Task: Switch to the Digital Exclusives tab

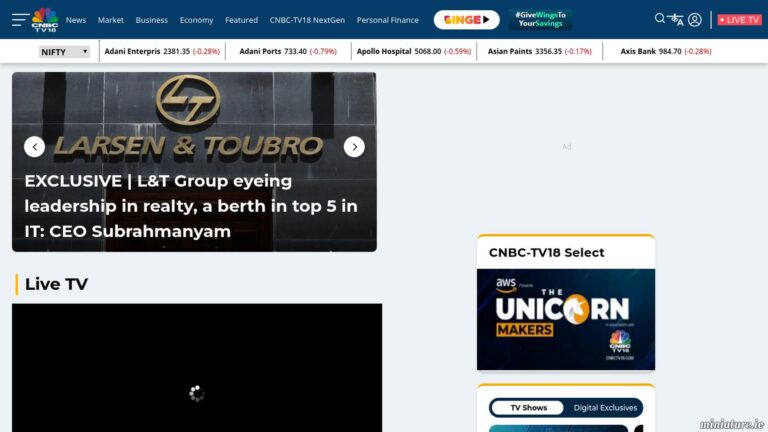Action: [605, 408]
